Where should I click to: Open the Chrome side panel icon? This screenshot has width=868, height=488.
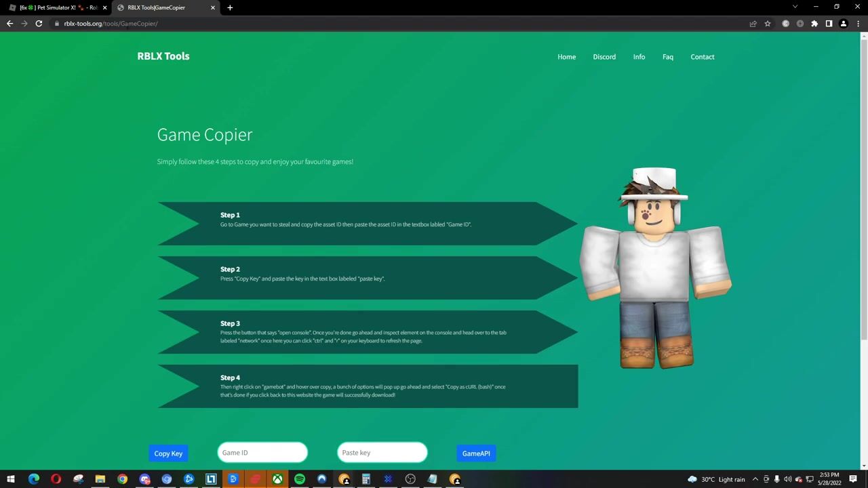coord(829,24)
